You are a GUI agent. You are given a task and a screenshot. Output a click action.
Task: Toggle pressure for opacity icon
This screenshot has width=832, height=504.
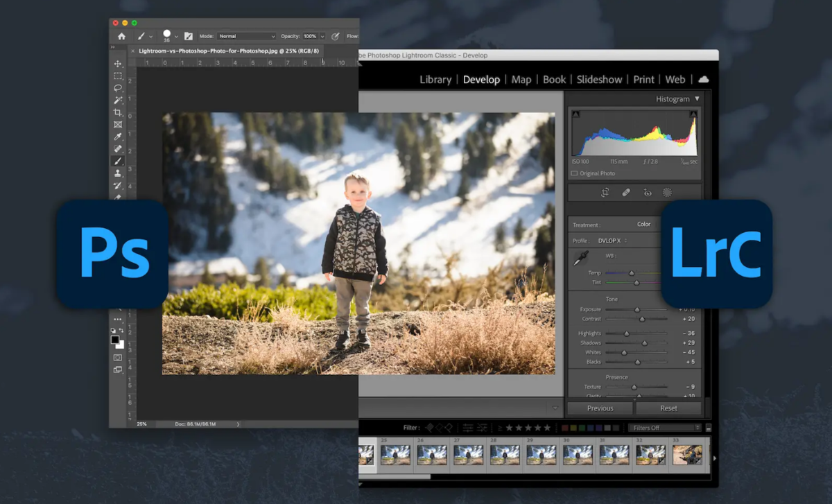[336, 36]
